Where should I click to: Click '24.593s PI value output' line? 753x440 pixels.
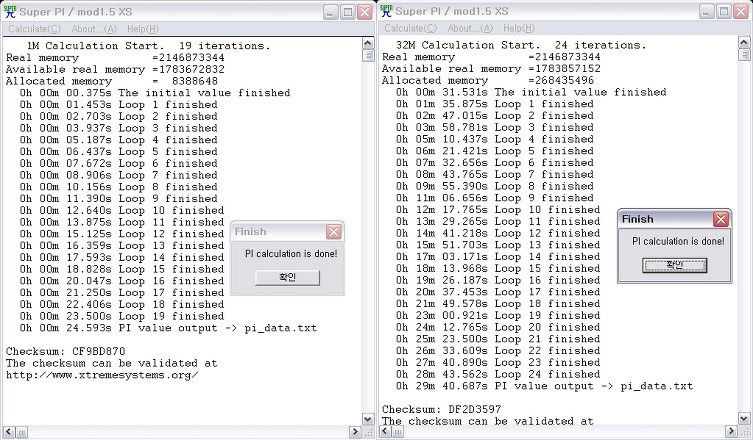[x=168, y=328]
